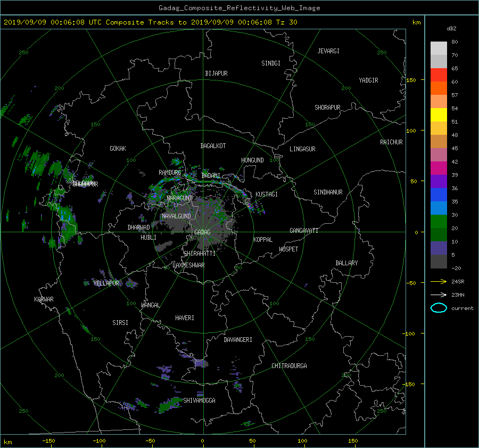Click the JEVARGI city label
This screenshot has height=448, width=479.
328,51
